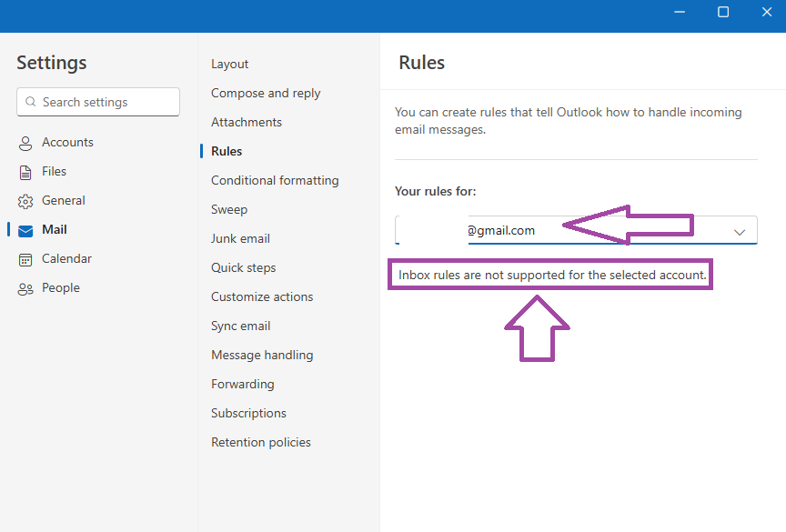Open Quick steps settings
The image size is (786, 532).
(x=243, y=267)
